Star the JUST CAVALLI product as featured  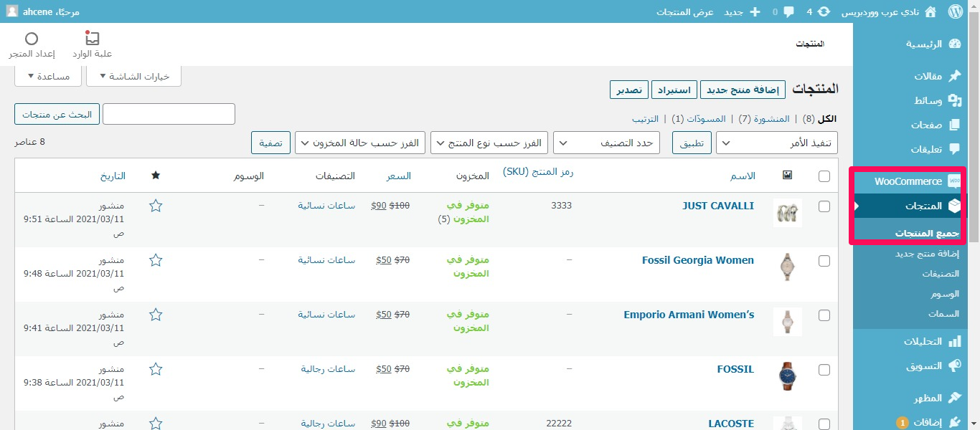click(x=156, y=206)
